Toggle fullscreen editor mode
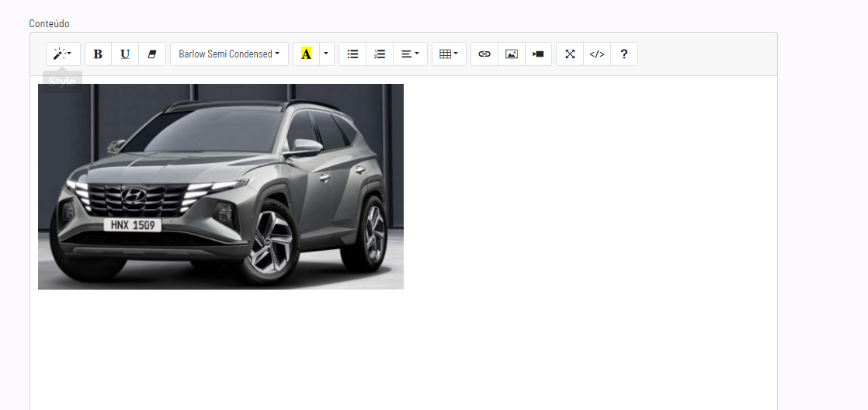Viewport: 868px width, 410px height. coord(570,54)
